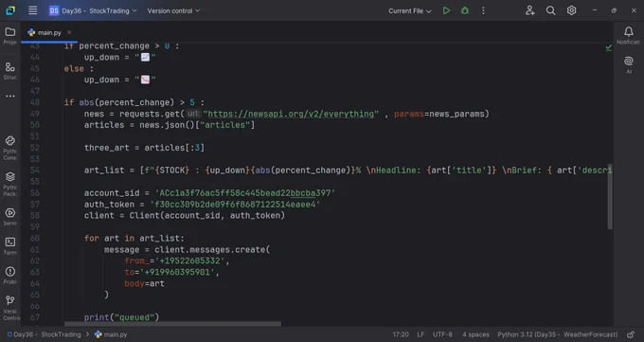Start debugging with the bug icon
Image resolution: width=644 pixels, height=342 pixels.
click(x=465, y=10)
